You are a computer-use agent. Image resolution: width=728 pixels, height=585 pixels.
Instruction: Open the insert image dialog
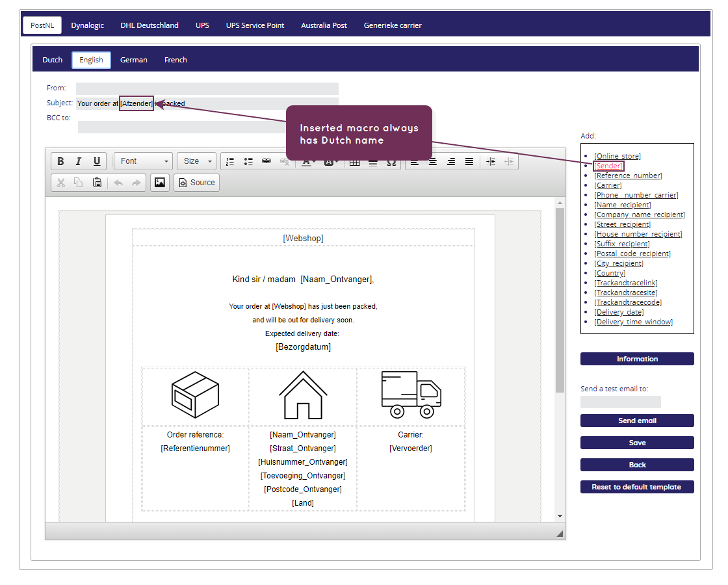(160, 183)
